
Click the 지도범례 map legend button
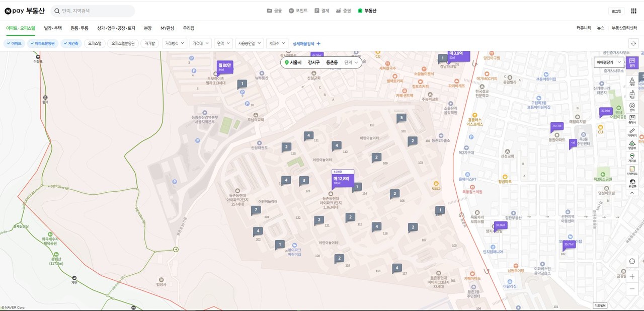point(601,305)
